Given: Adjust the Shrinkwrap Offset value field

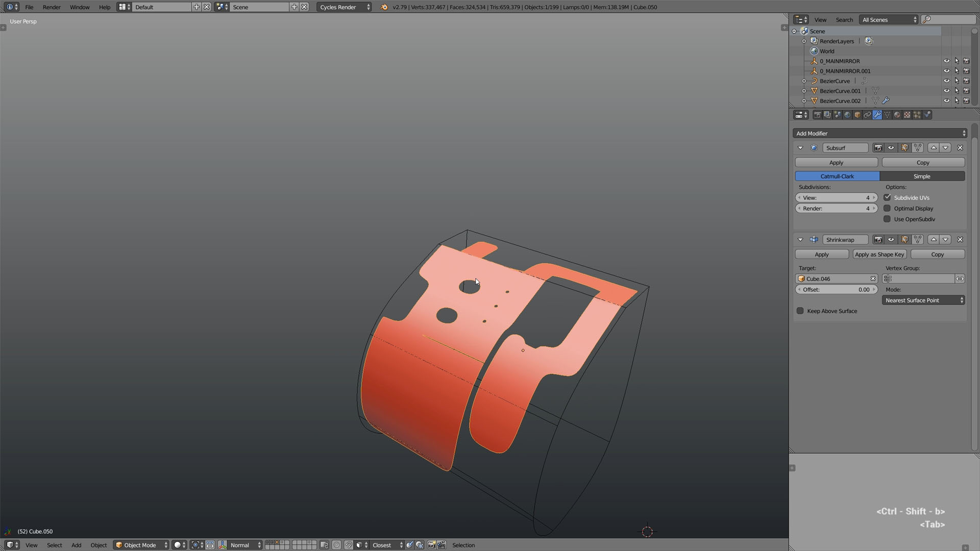Looking at the screenshot, I should (x=836, y=290).
